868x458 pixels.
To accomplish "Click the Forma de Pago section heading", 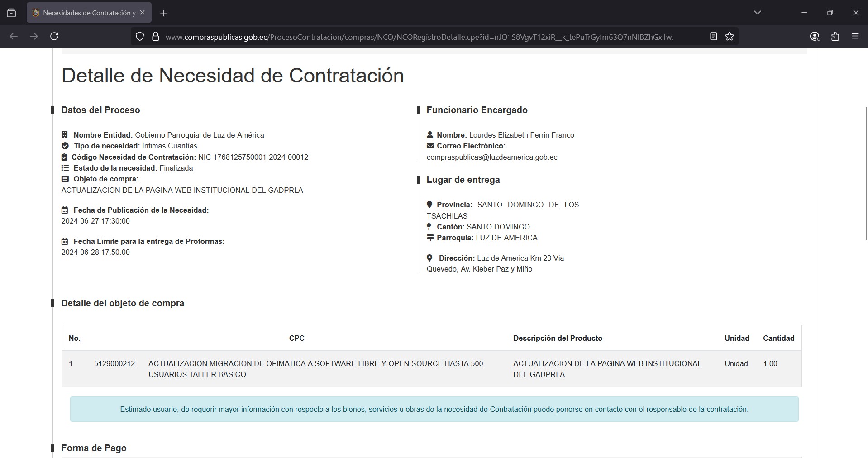I will [x=94, y=448].
